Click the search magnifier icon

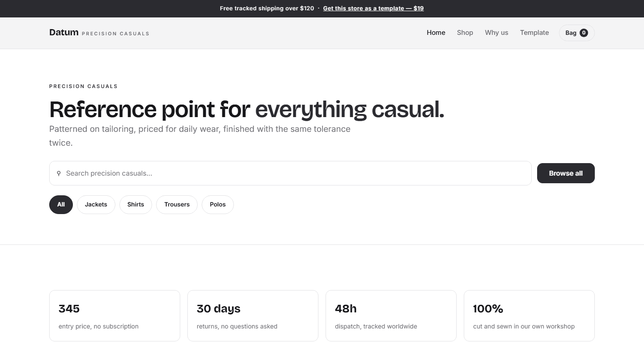coord(59,173)
